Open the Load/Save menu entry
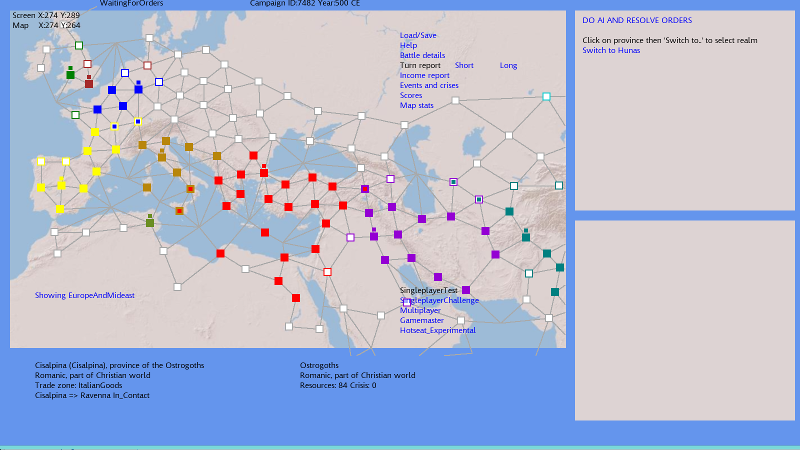 point(418,35)
